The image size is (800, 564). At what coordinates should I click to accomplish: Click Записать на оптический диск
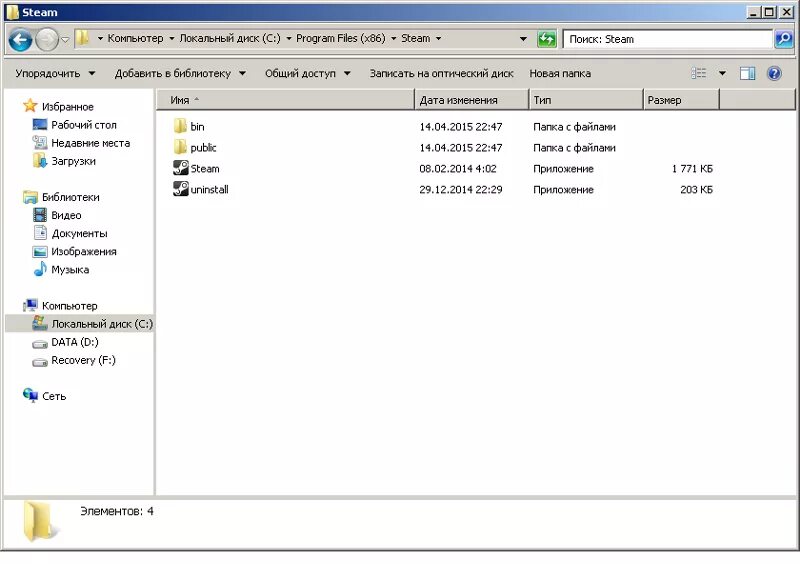[441, 73]
